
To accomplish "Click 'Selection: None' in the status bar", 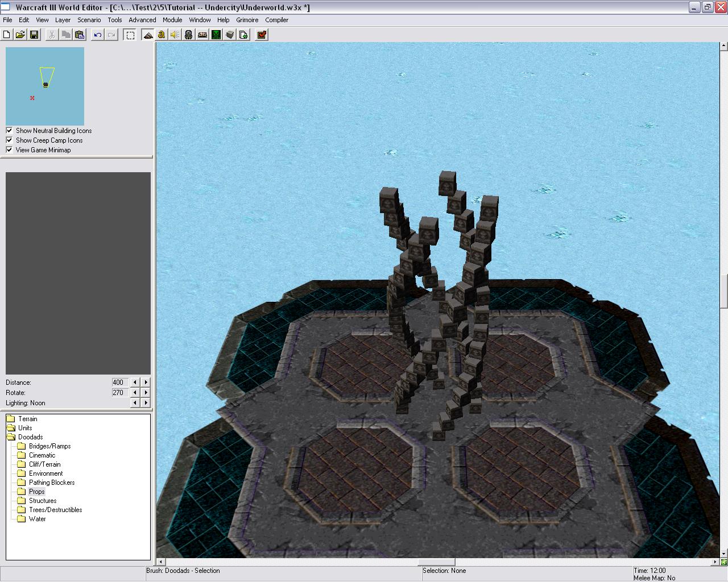I will (x=444, y=571).
